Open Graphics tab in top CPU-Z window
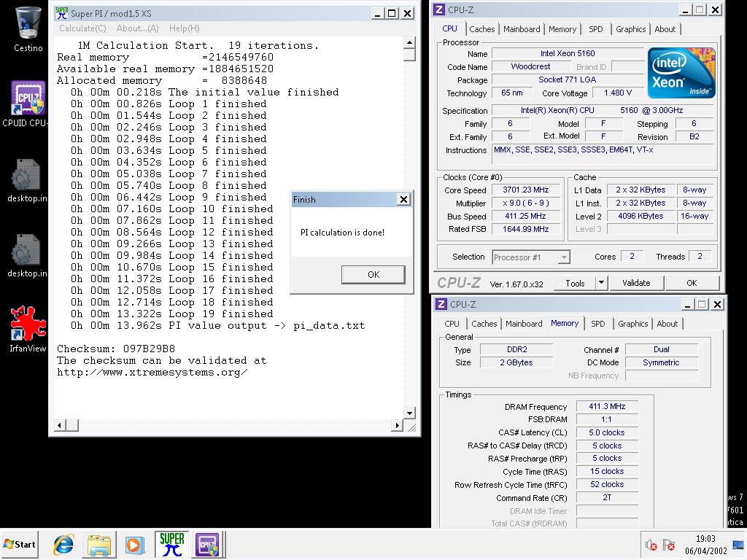 [630, 29]
